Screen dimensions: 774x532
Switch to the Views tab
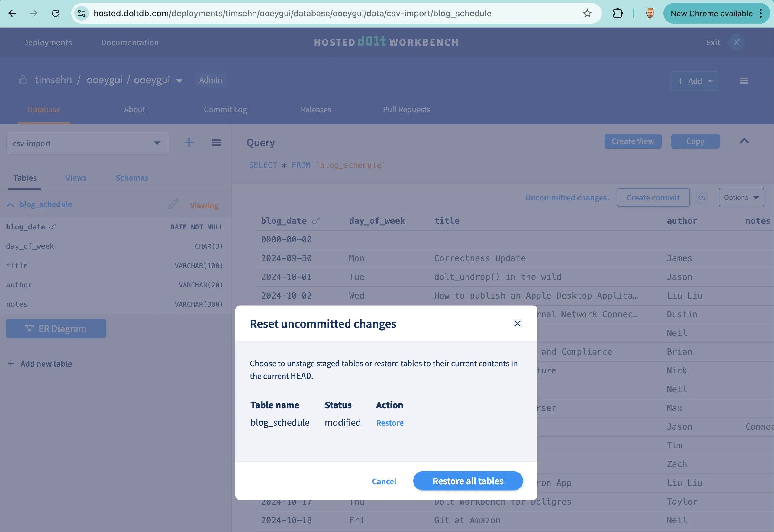[76, 178]
